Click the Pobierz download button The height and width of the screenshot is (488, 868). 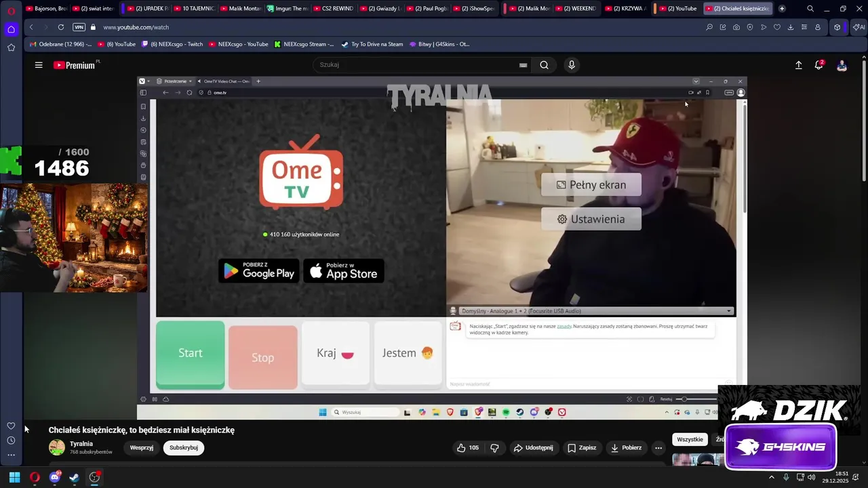click(x=626, y=447)
